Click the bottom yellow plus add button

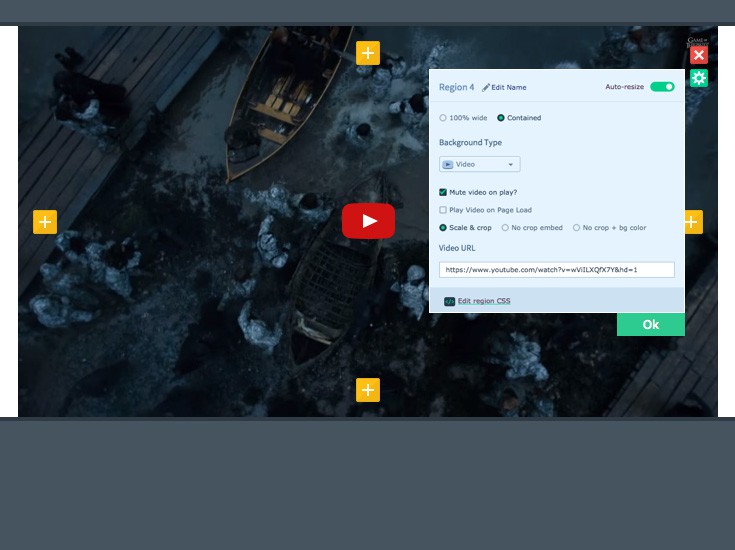click(368, 390)
